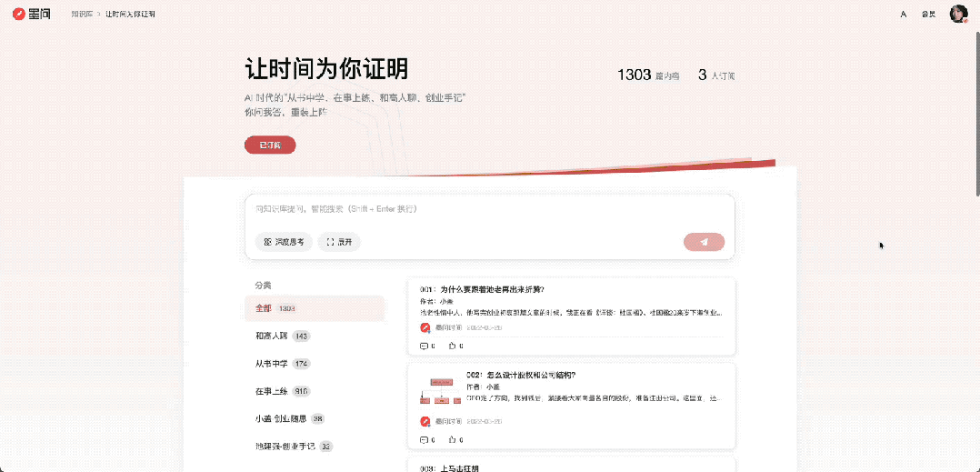Screen dimensions: 980x472
Task: Open article 003 上马击狂胡
Action: pos(449,468)
